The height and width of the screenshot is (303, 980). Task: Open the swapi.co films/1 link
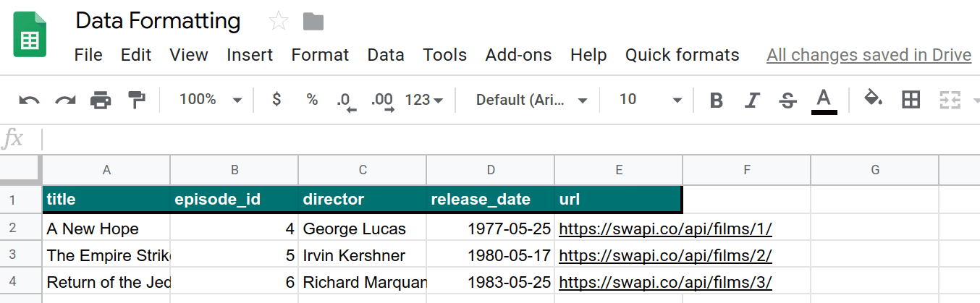click(x=665, y=229)
